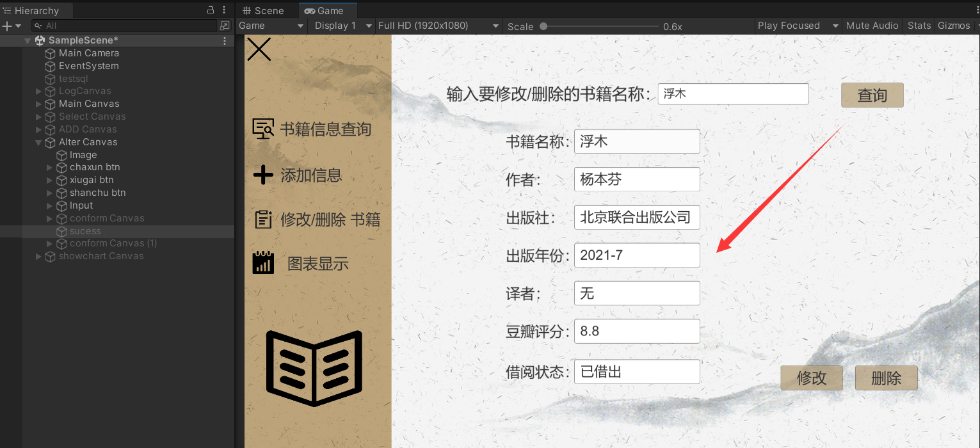
Task: Click the EventSystem cube icon
Action: (50, 66)
